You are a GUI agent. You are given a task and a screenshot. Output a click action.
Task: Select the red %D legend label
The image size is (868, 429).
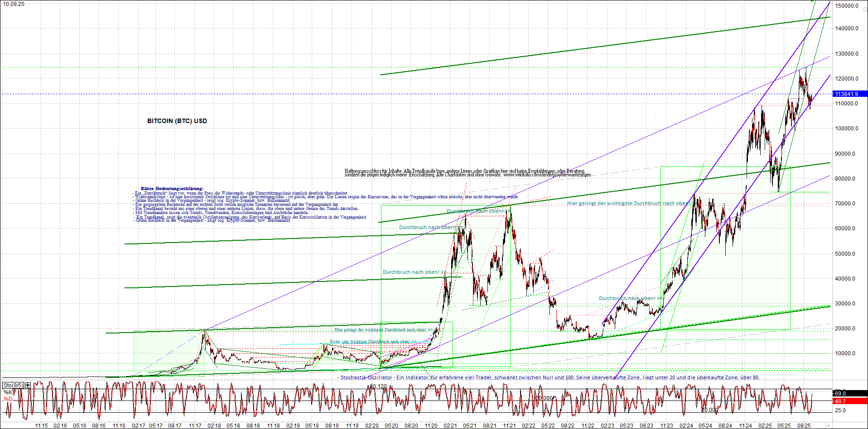(x=8, y=399)
